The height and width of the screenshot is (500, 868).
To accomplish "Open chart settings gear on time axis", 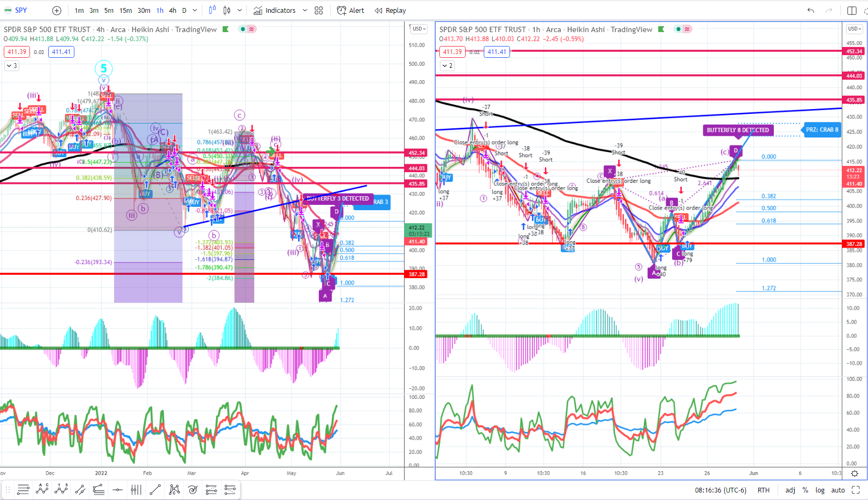I will pos(855,473).
